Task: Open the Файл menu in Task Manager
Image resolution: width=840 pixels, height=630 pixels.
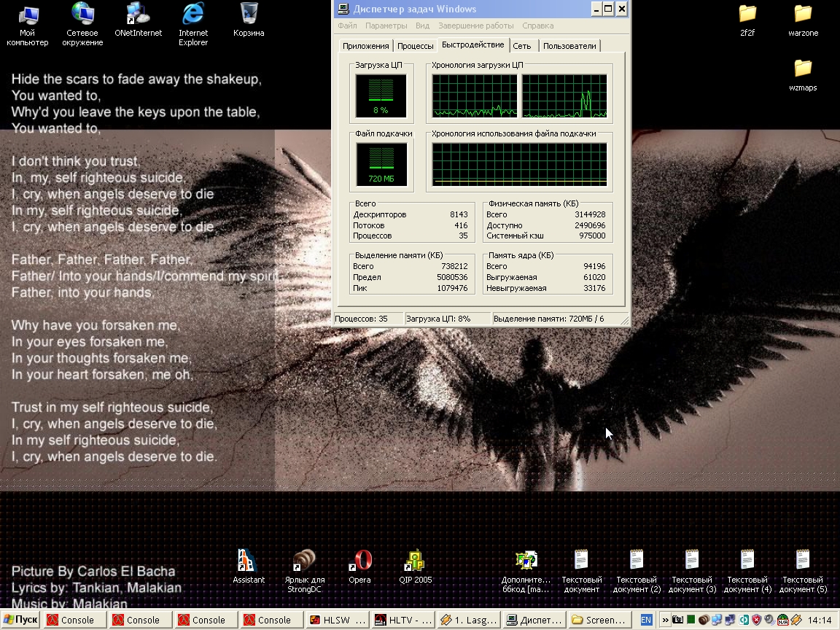Action: click(347, 26)
